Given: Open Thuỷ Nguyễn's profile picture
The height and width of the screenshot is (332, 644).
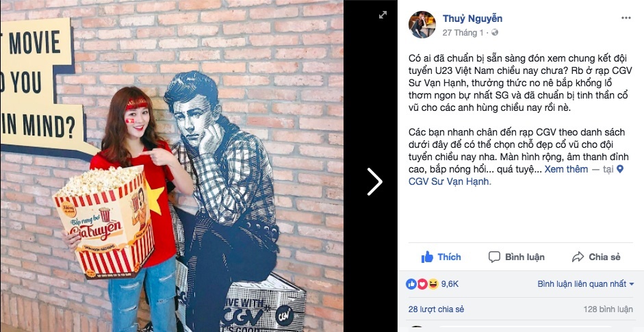Looking at the screenshot, I should pos(422,25).
